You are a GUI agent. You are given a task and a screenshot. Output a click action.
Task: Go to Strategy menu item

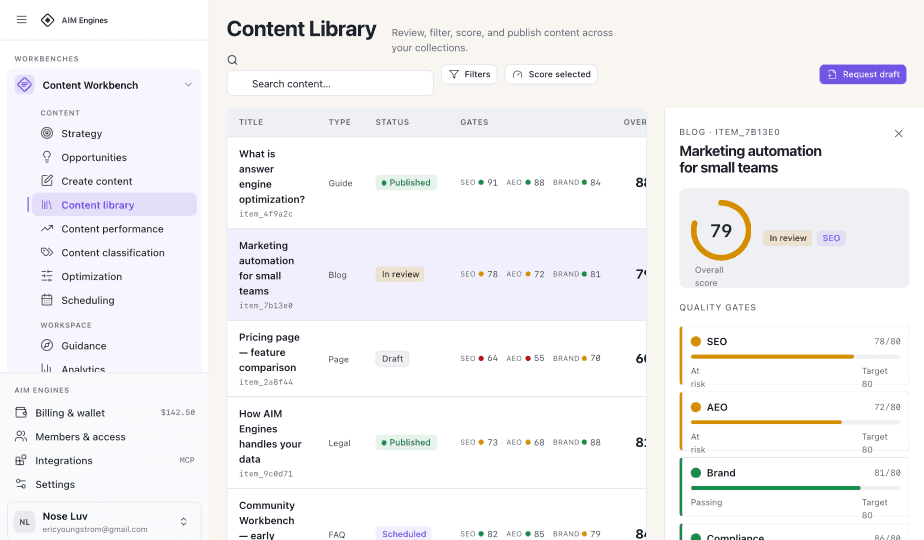tap(114, 133)
